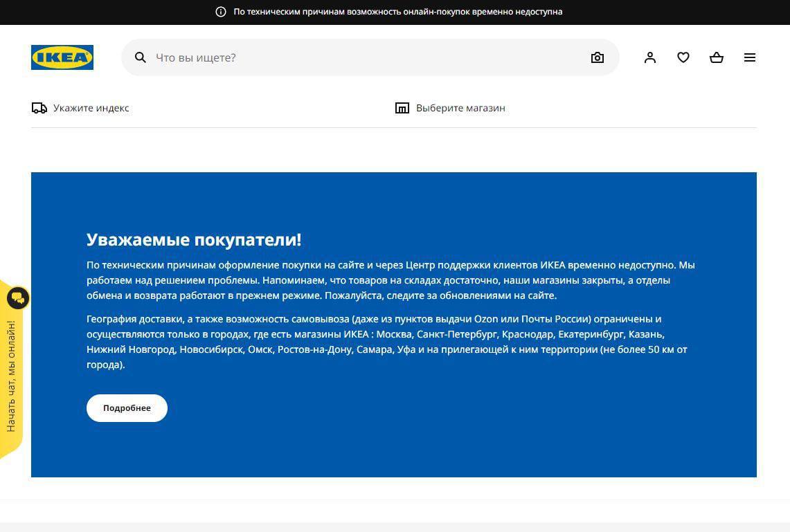Open visual search with the camera icon
This screenshot has height=532, width=790.
[x=597, y=57]
